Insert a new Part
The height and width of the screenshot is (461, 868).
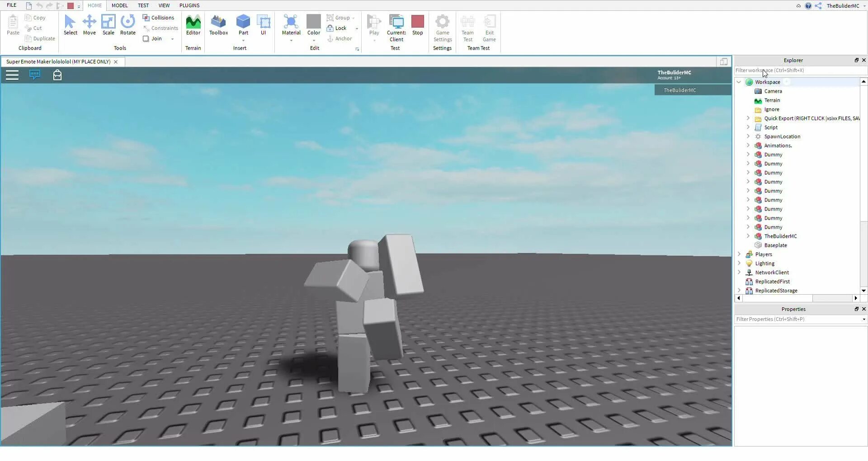tap(243, 25)
